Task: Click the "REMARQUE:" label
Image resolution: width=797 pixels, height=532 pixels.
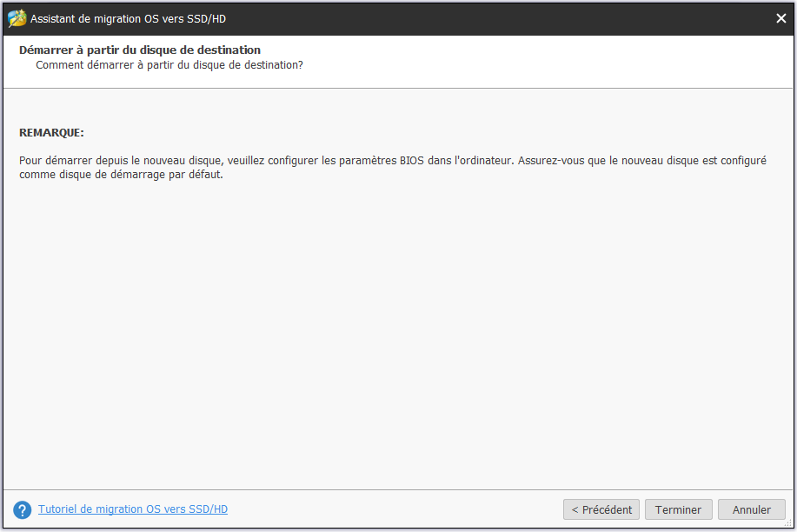Action: (51, 133)
